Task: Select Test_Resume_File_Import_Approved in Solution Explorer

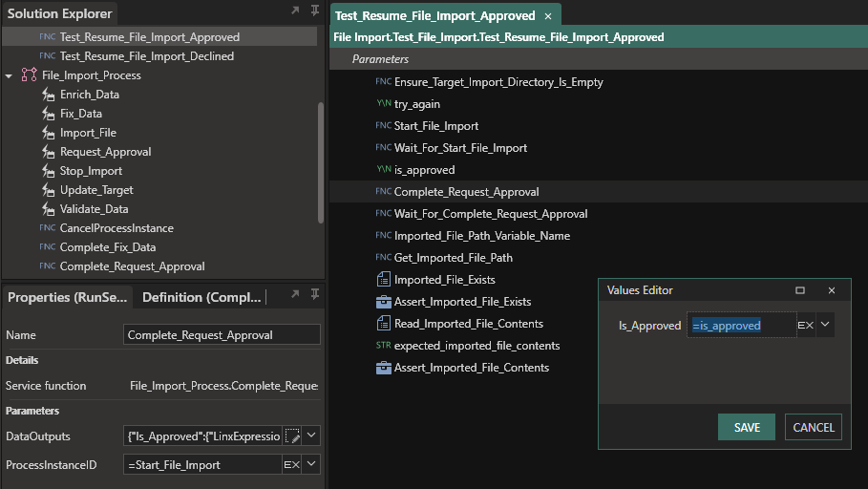Action: pos(150,37)
